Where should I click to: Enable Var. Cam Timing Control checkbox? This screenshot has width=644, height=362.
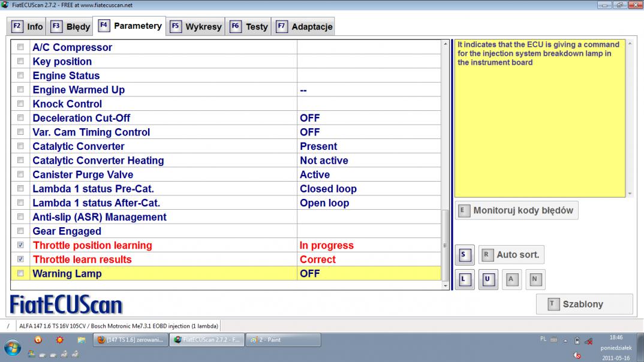click(x=20, y=132)
